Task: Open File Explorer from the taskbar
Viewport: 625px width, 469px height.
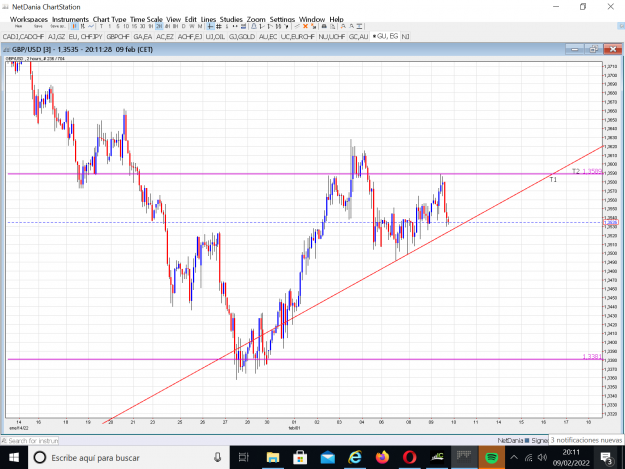Action: point(273,457)
